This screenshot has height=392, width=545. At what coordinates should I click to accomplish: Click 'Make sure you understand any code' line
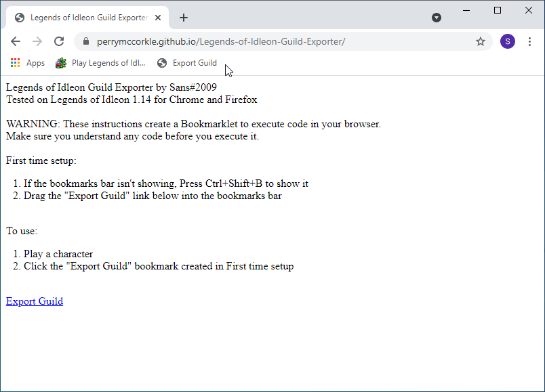pyautogui.click(x=132, y=136)
